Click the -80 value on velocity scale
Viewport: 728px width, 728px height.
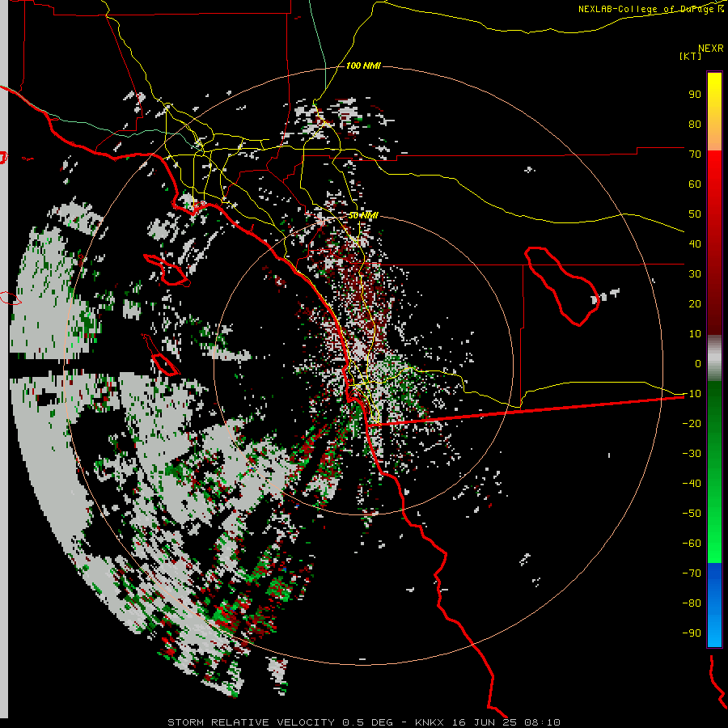(692, 603)
